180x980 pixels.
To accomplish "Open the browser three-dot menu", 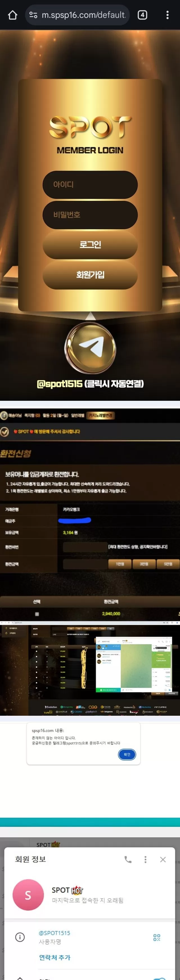I will tap(167, 15).
